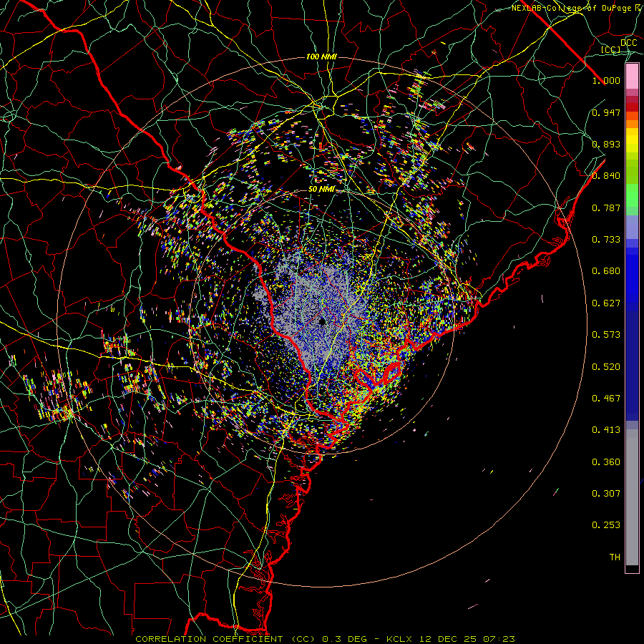Select the 0.947 scale value
644x644 pixels.
pos(606,112)
